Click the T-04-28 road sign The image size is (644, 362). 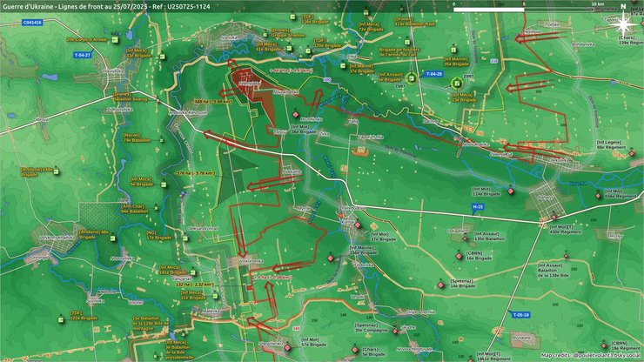(x=433, y=75)
